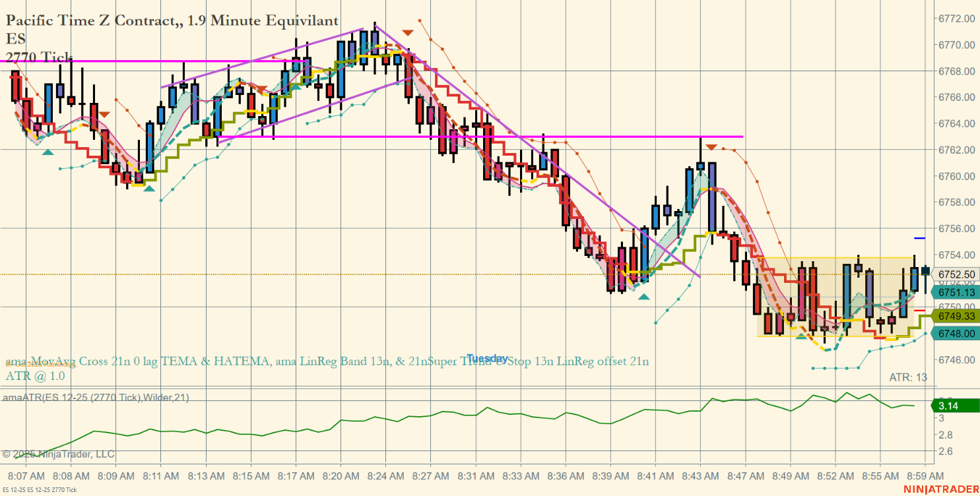This screenshot has height=496, width=980.
Task: Click the 8:13 AM time axis label
Action: coord(206,476)
